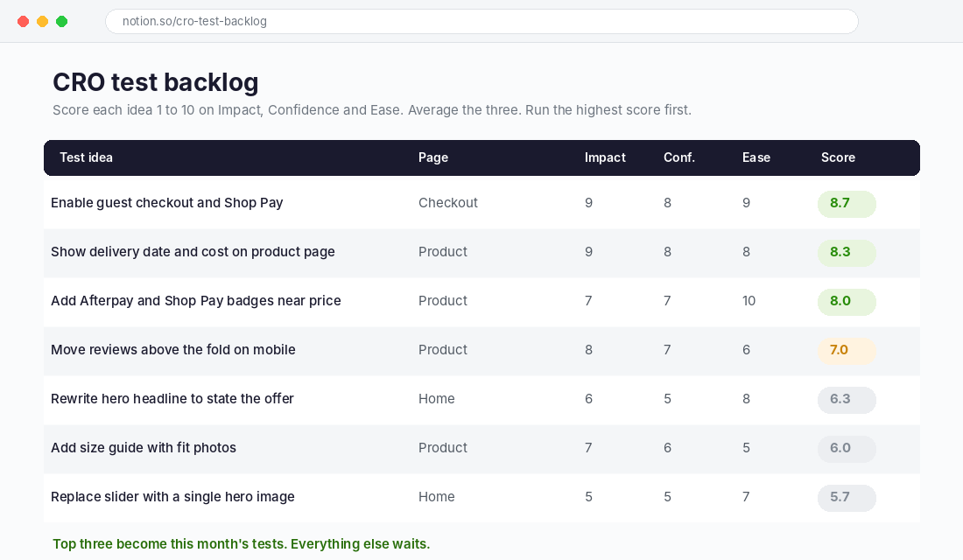
Task: Click Conf. value 8 in guest checkout row
Action: 667,203
